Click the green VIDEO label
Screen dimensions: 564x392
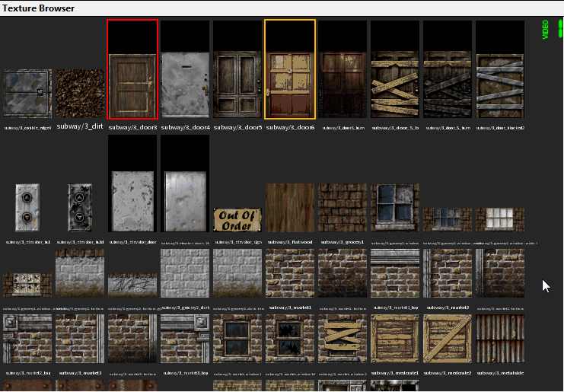coord(545,30)
